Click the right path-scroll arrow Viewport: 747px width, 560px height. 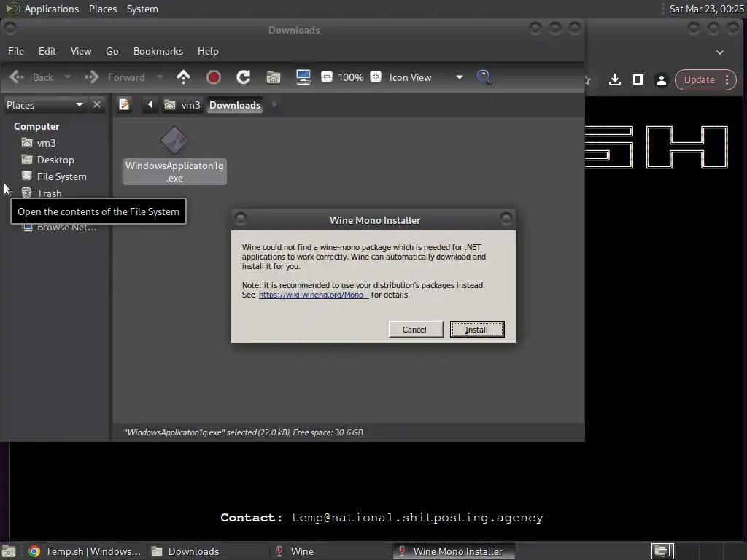tap(274, 104)
